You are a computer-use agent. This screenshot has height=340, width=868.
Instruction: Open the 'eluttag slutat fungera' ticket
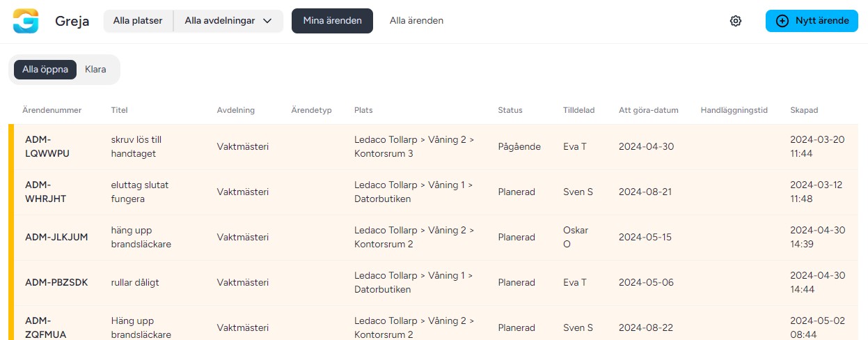coord(139,192)
